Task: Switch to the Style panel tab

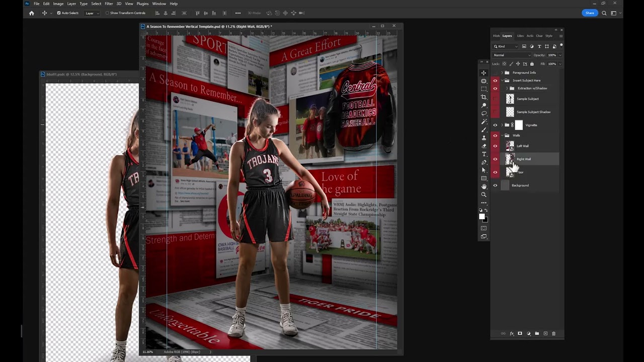Action: click(549, 36)
